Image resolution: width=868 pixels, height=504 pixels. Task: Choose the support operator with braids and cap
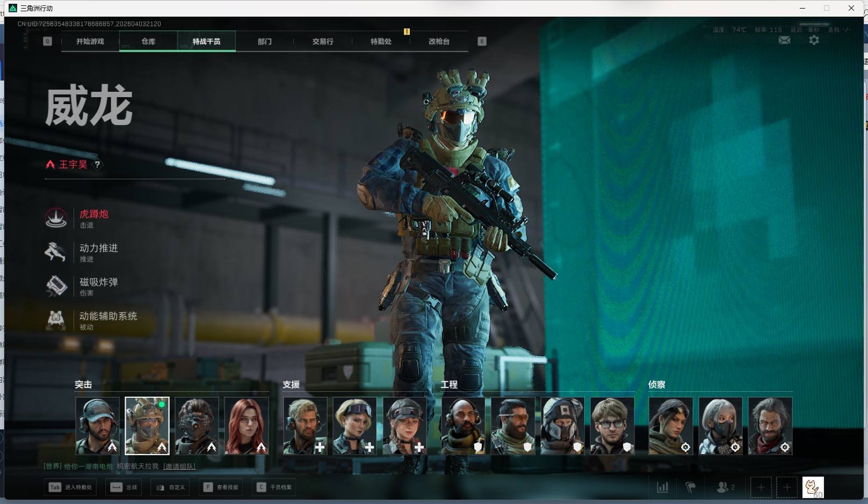point(404,426)
